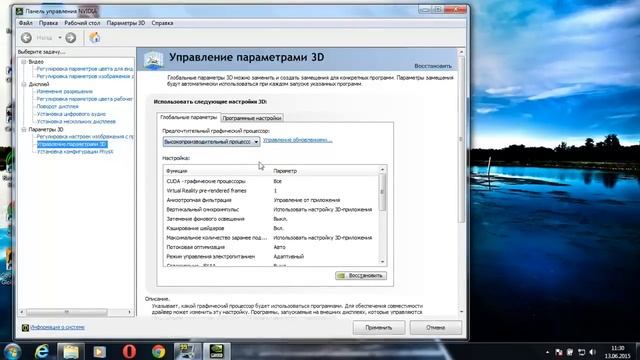Open the media player taskbar icon

click(100, 351)
